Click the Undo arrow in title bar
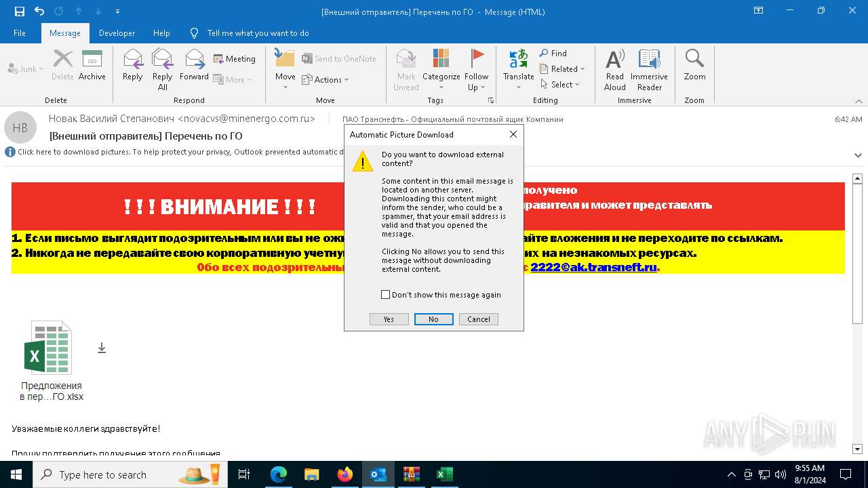 [39, 11]
